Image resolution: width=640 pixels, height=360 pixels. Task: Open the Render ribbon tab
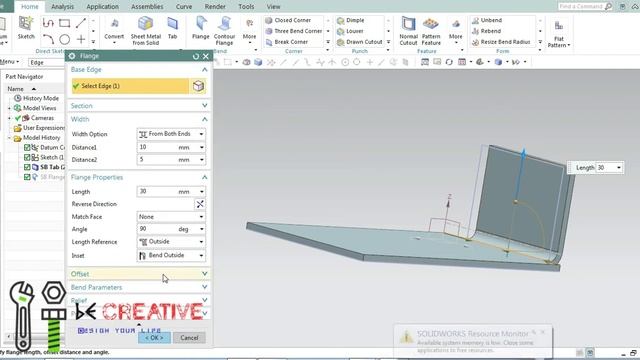(215, 7)
